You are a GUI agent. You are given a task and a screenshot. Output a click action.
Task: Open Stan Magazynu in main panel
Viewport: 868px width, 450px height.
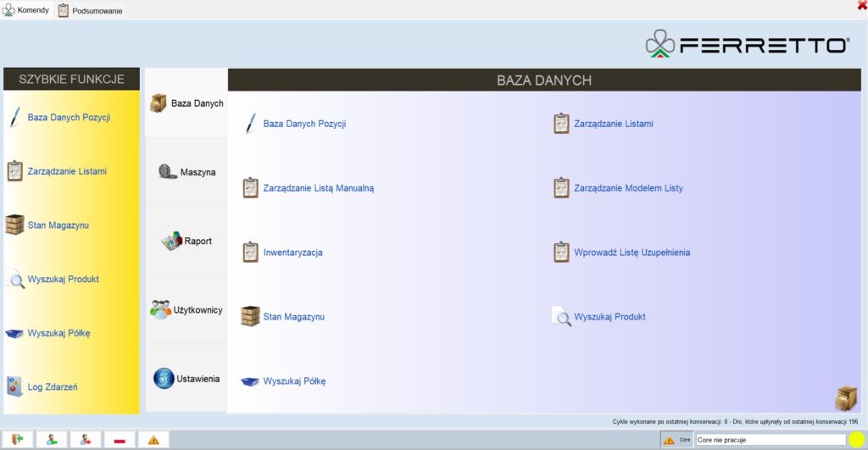coord(294,317)
